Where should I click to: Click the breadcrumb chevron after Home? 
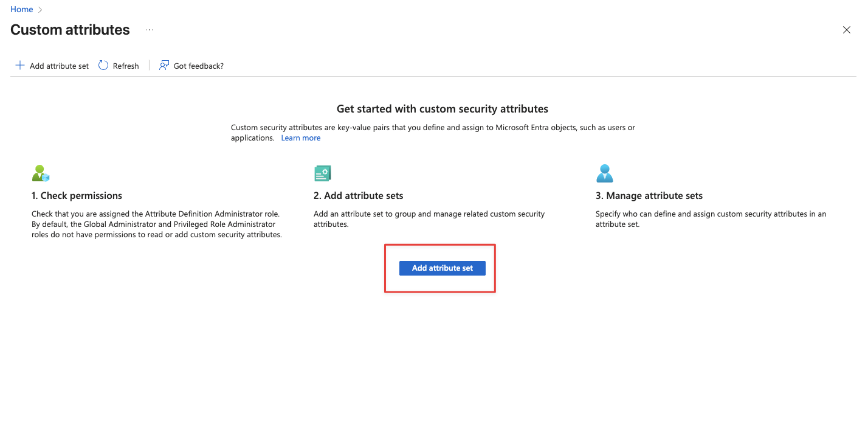pos(40,10)
